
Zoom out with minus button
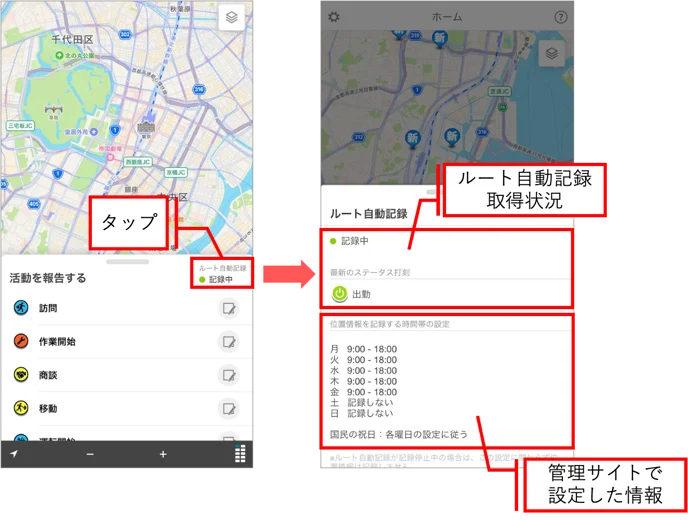point(90,454)
